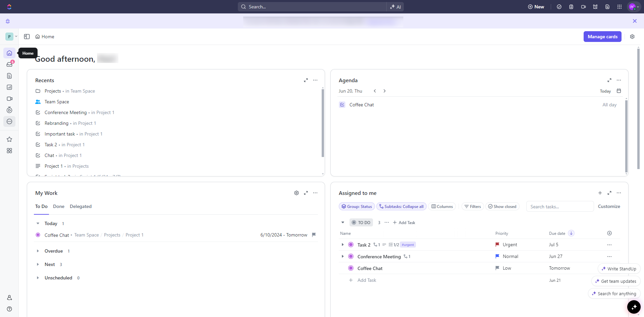The height and width of the screenshot is (317, 644).
Task: Expand the Agenda card to fullscreen
Action: tap(609, 80)
